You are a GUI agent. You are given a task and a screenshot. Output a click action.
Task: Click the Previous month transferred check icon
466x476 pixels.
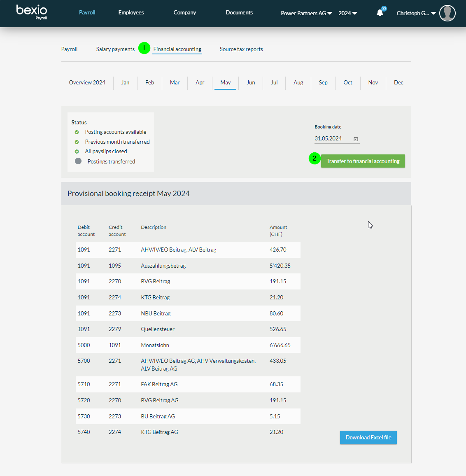point(77,142)
